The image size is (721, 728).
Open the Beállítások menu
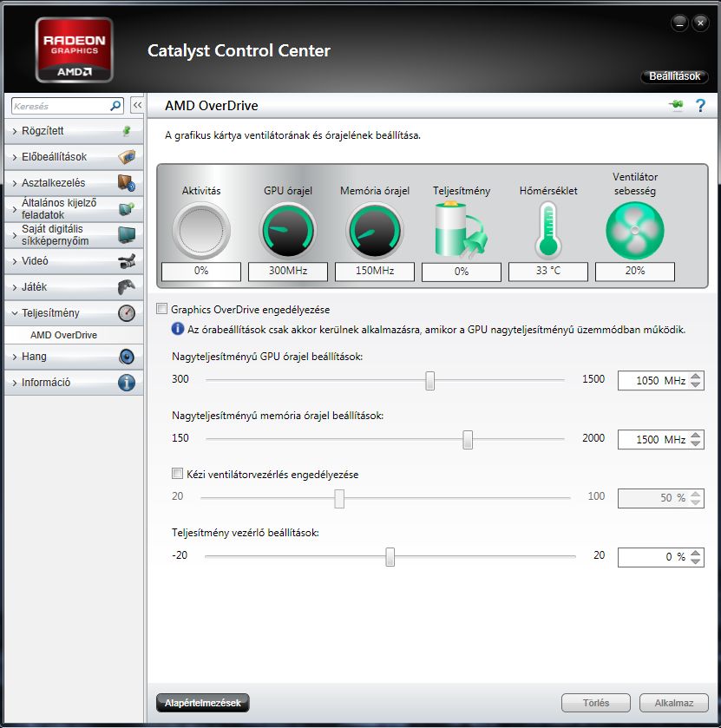tap(674, 76)
